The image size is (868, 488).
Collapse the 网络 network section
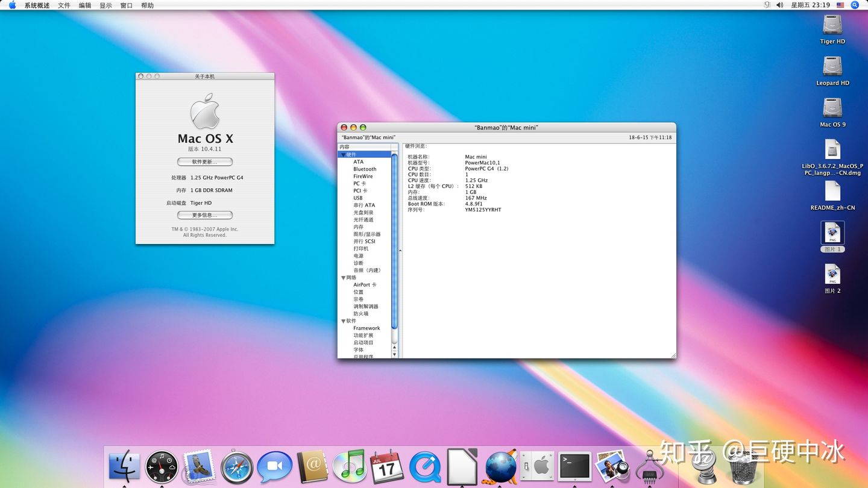(344, 278)
